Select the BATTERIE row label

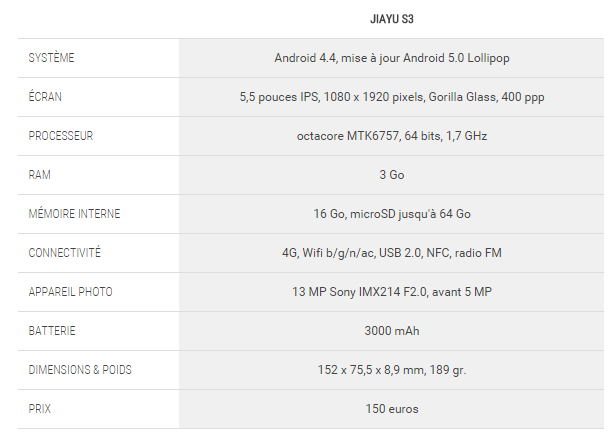(x=52, y=331)
